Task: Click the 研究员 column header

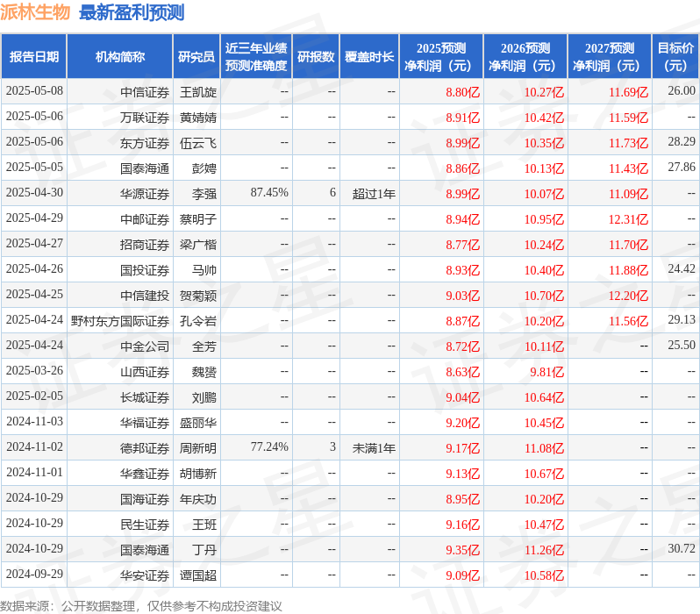Action: tap(196, 57)
